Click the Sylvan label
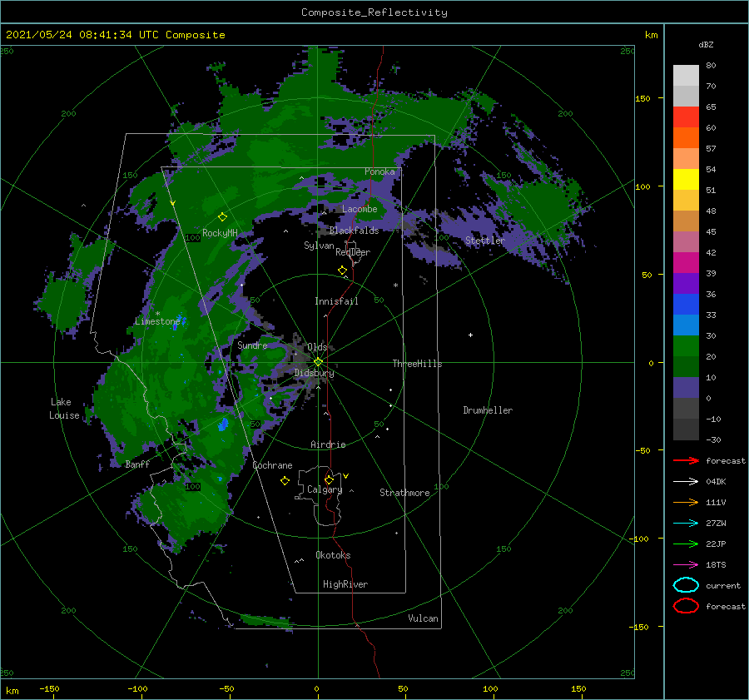This screenshot has width=749, height=700. (x=319, y=246)
